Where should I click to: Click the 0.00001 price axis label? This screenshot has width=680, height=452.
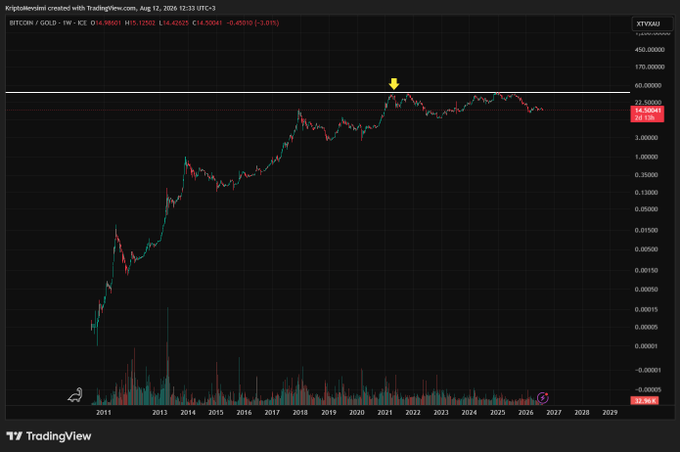(x=646, y=346)
